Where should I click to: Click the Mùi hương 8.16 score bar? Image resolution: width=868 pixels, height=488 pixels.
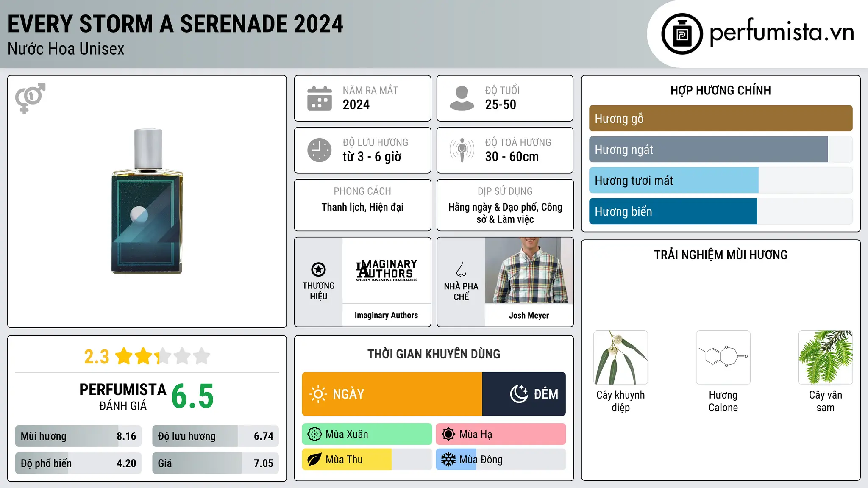[x=78, y=436]
